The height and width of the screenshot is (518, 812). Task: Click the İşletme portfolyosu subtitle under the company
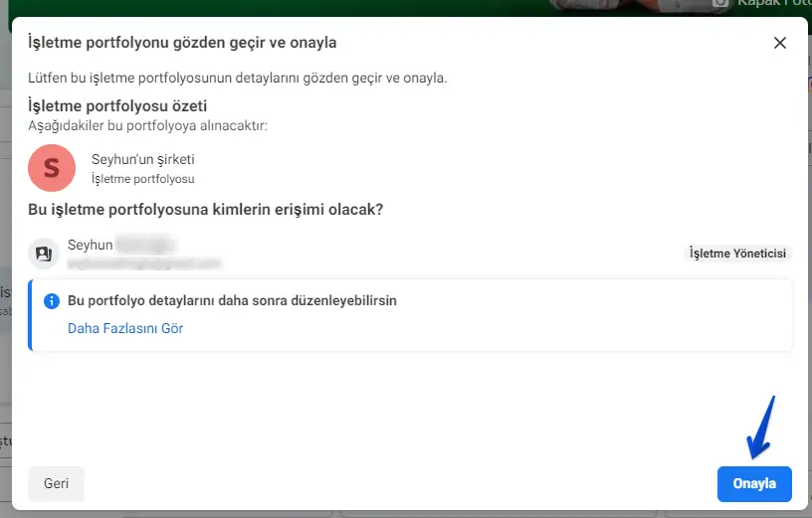click(143, 179)
